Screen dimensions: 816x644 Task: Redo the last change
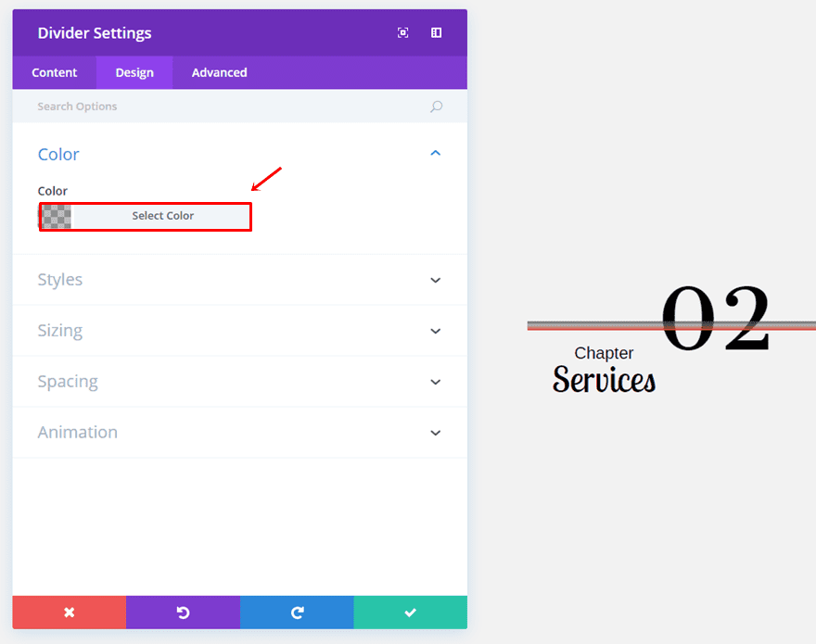[297, 612]
